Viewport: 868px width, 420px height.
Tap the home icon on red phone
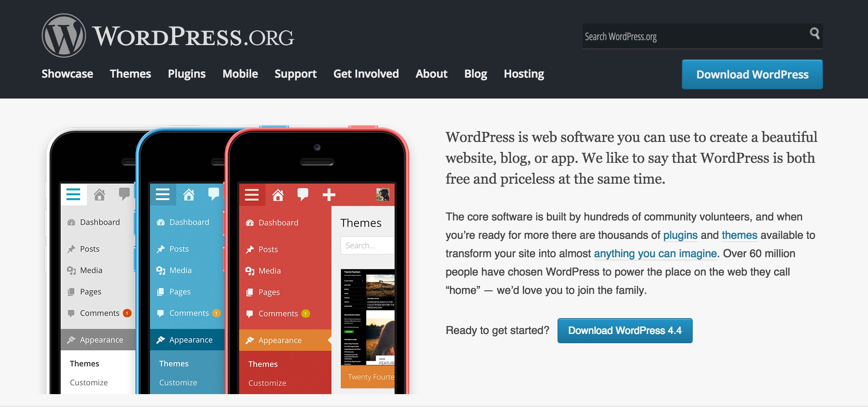coord(278,195)
